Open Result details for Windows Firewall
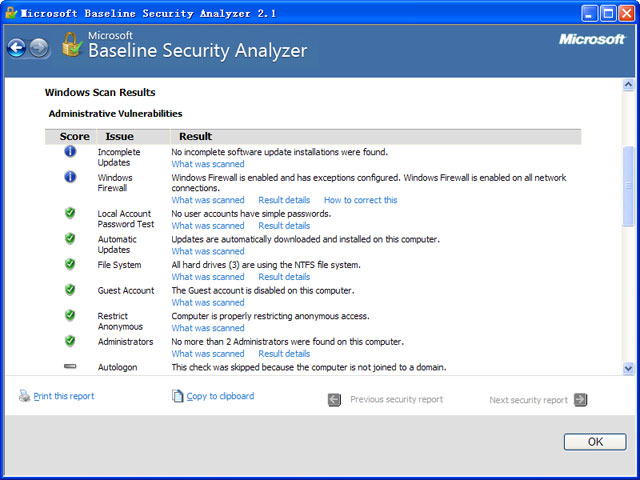 (x=284, y=200)
